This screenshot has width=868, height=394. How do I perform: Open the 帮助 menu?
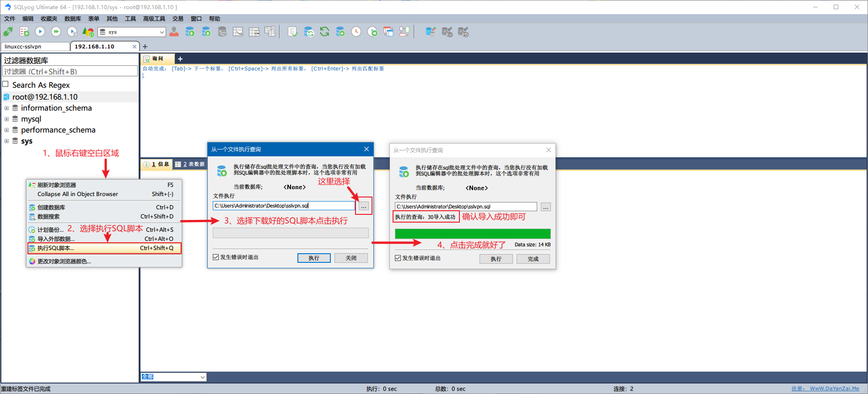tap(215, 19)
